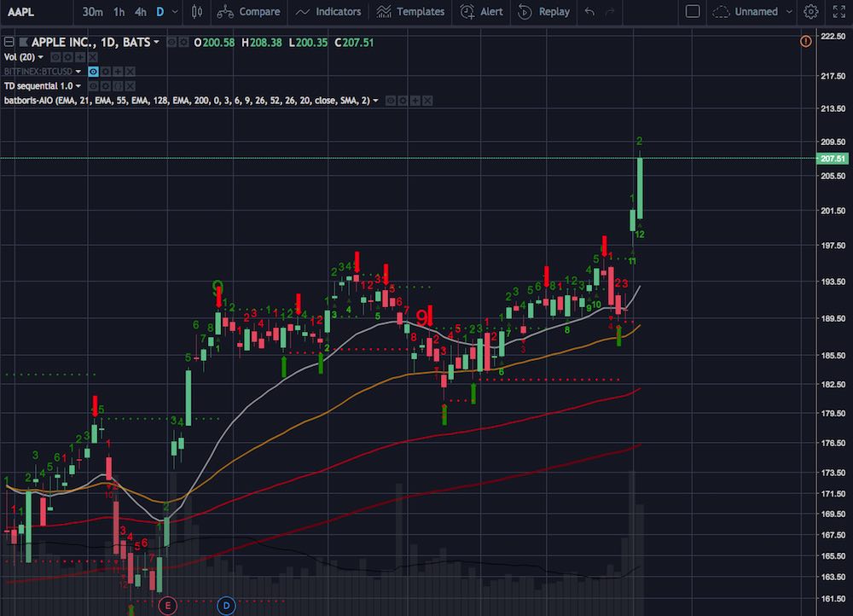Collapse the legend with the minus box
The height and width of the screenshot is (616, 853).
pos(9,42)
